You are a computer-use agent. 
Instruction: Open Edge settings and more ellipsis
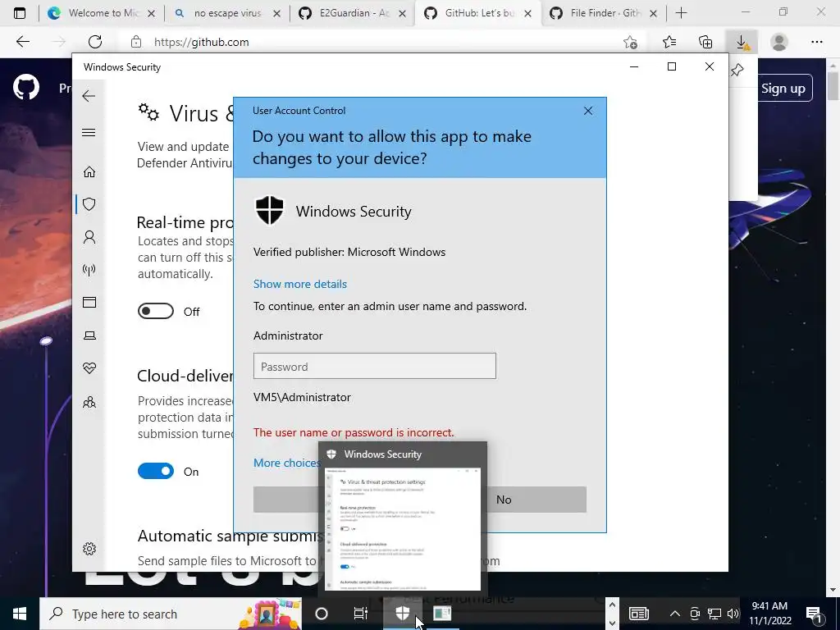(x=816, y=42)
